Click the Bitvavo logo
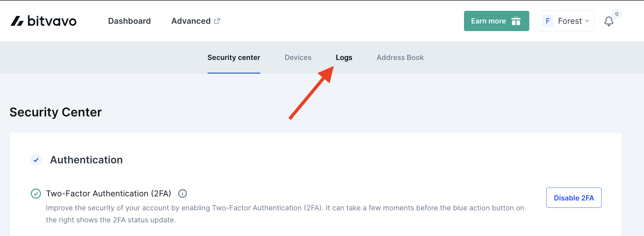 (43, 21)
